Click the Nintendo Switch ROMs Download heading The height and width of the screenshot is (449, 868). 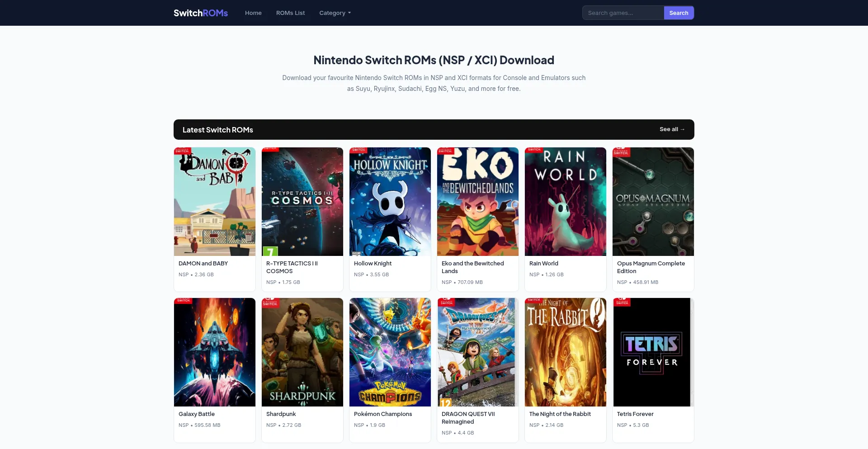(x=434, y=60)
